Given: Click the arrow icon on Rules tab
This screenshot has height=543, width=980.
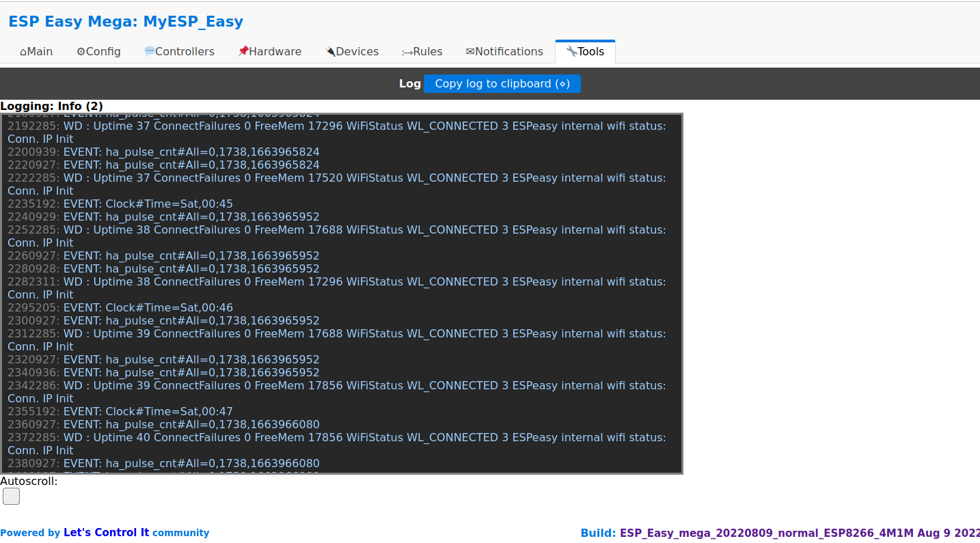Looking at the screenshot, I should click(407, 53).
